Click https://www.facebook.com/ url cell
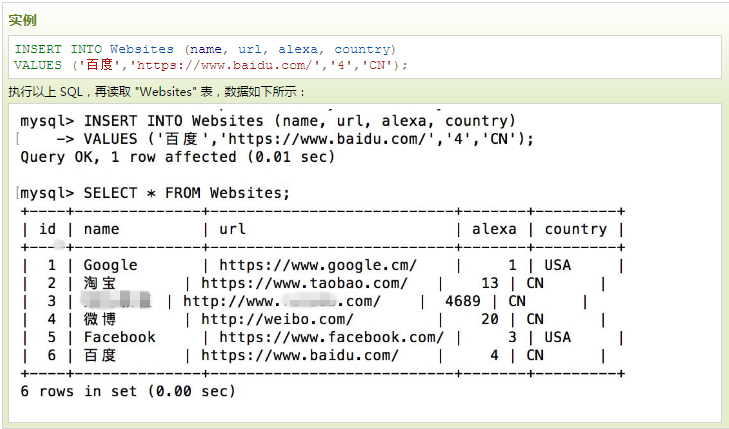 tap(331, 337)
